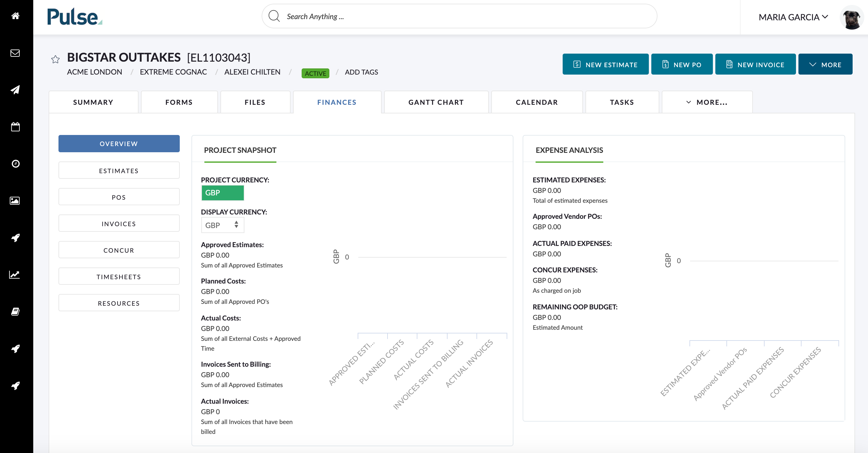Switch to the Gantt Chart tab

[x=436, y=102]
